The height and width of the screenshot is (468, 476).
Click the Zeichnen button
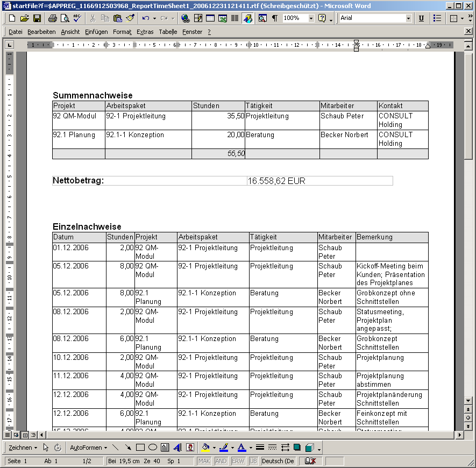coord(23,447)
